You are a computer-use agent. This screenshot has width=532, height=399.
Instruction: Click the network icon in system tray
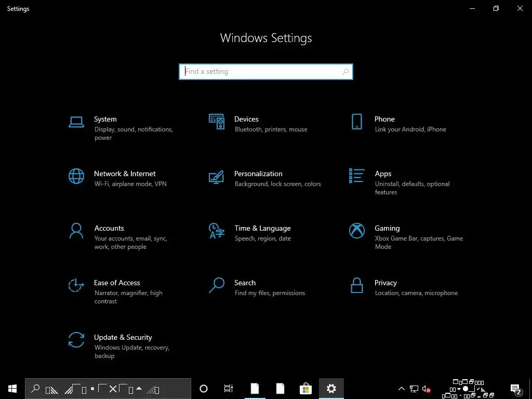click(414, 389)
